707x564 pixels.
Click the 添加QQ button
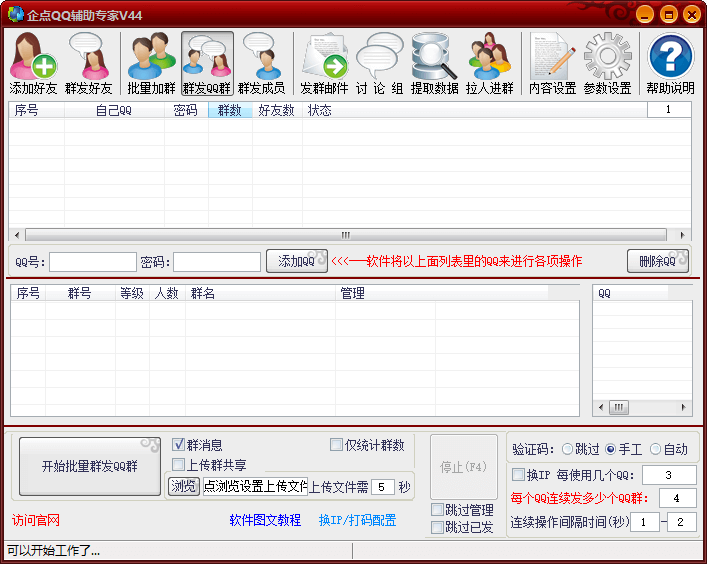297,261
